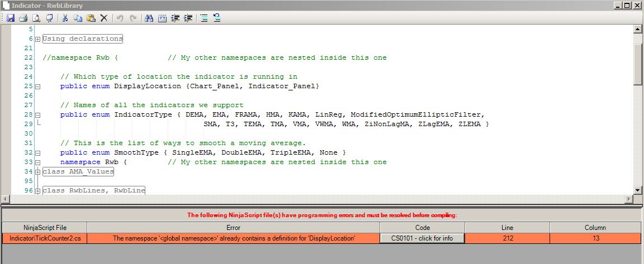Print the code using the printer icon
This screenshot has width=644, height=264.
click(x=23, y=18)
